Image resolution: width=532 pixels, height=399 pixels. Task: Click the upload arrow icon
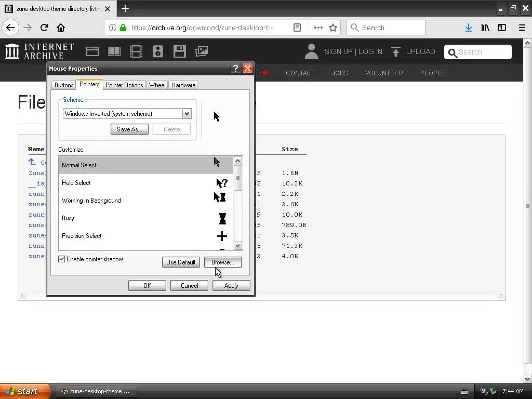click(395, 51)
